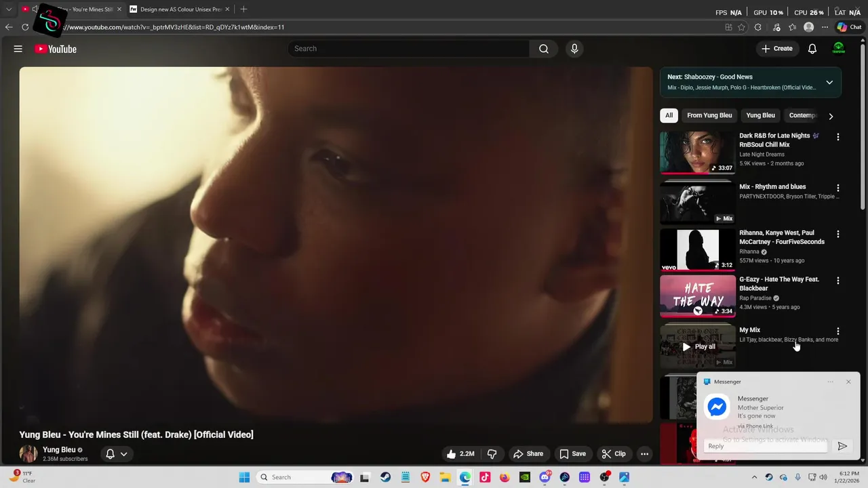Open the browser tab list dropdown

click(x=9, y=9)
